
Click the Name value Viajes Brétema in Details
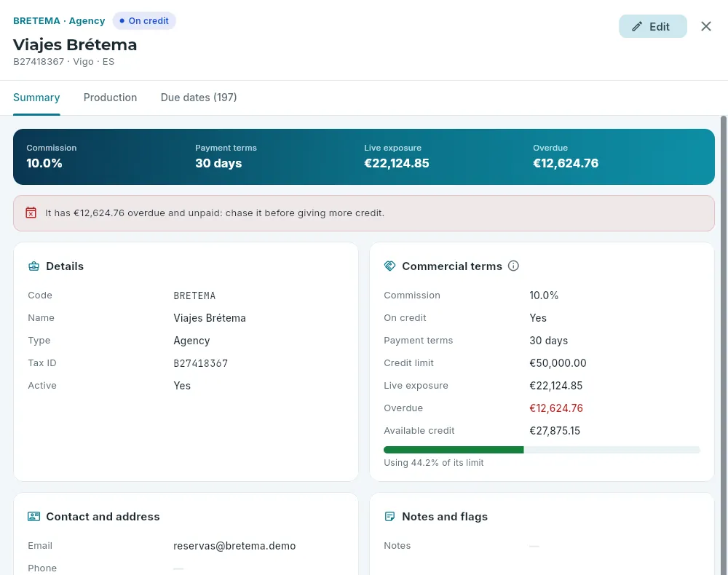210,318
